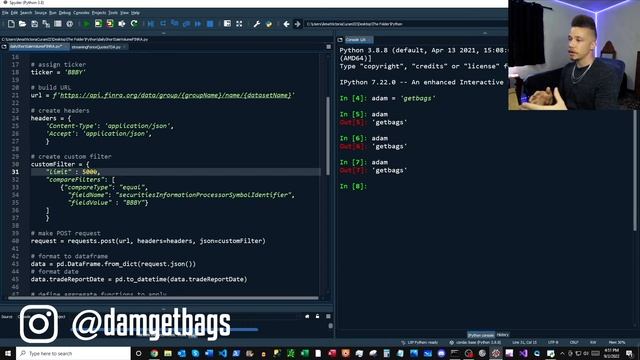This screenshot has width=640, height=360.
Task: Click the requests.post code line
Action: click(148, 241)
